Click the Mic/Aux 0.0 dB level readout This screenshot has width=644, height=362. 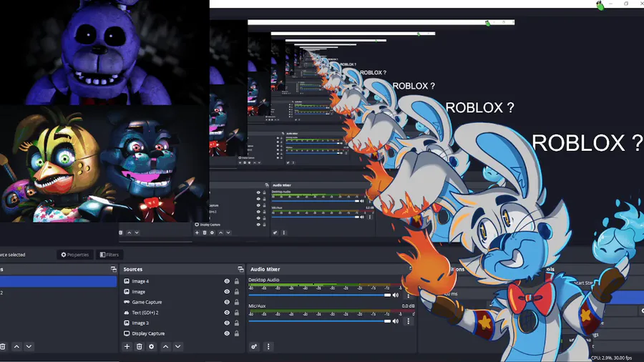pyautogui.click(x=408, y=305)
